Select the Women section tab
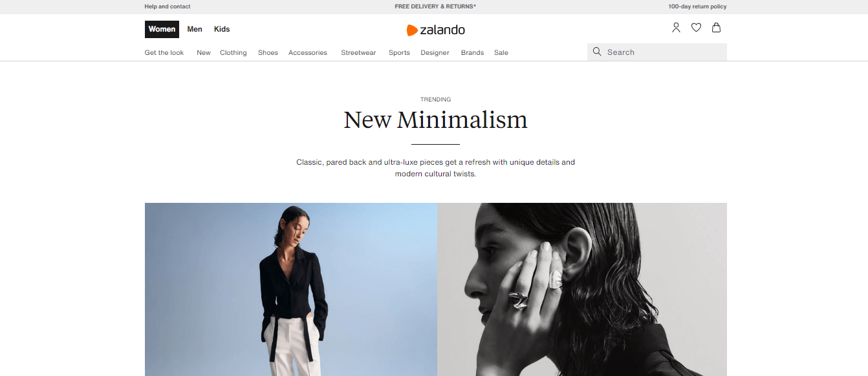Screen dimensions: 868x376 (x=162, y=29)
